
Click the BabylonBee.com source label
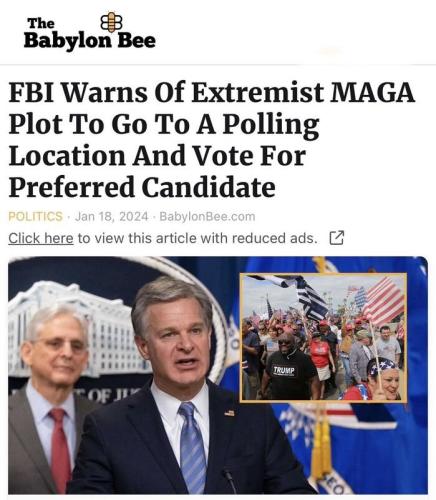click(x=207, y=216)
